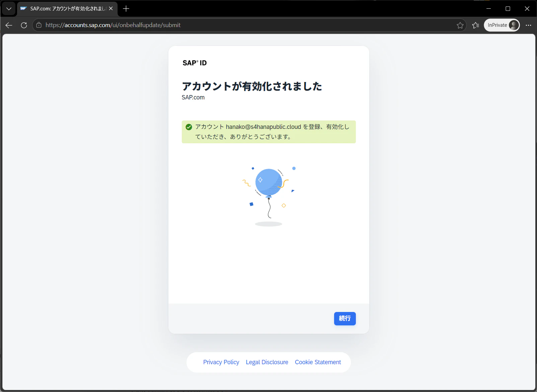Open the Legal Disclosure link

pos(267,362)
